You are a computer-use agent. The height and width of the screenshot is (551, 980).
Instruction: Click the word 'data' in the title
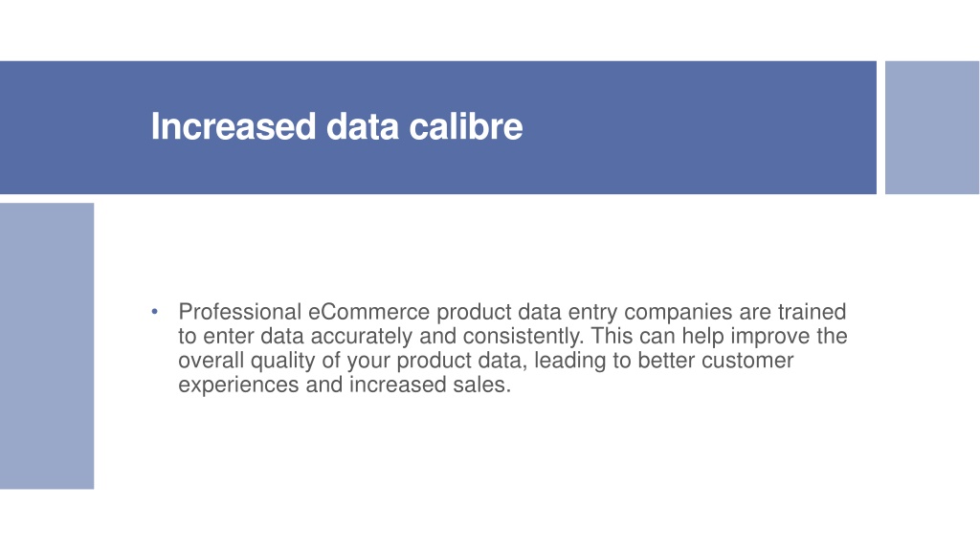pos(363,127)
